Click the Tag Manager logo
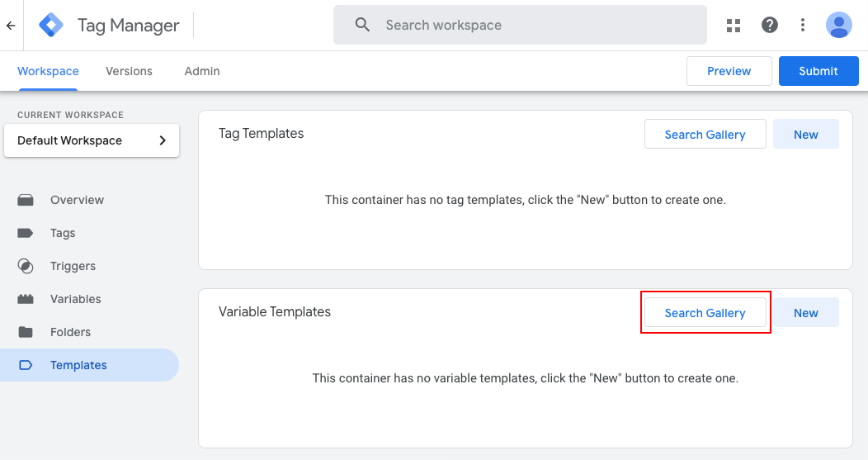 click(x=51, y=26)
